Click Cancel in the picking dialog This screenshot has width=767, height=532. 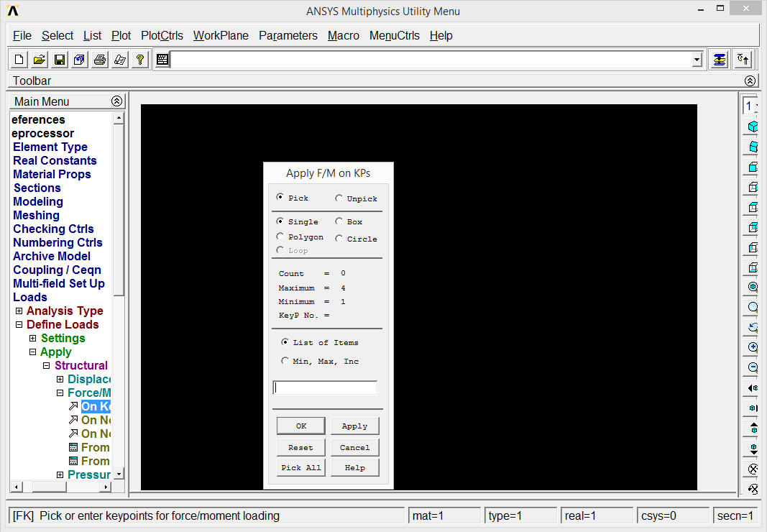point(354,447)
